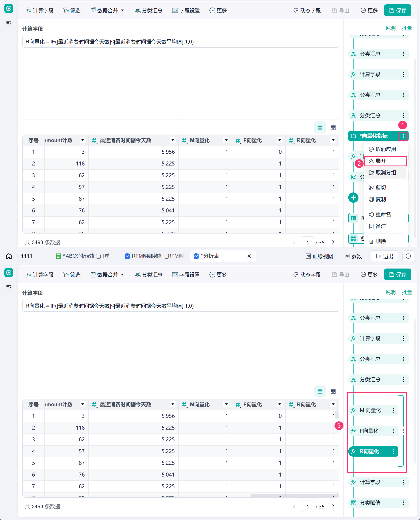This screenshot has height=520, width=420.
Task: Click the green plus icon in upper-left sidebar
Action: pos(9,8)
